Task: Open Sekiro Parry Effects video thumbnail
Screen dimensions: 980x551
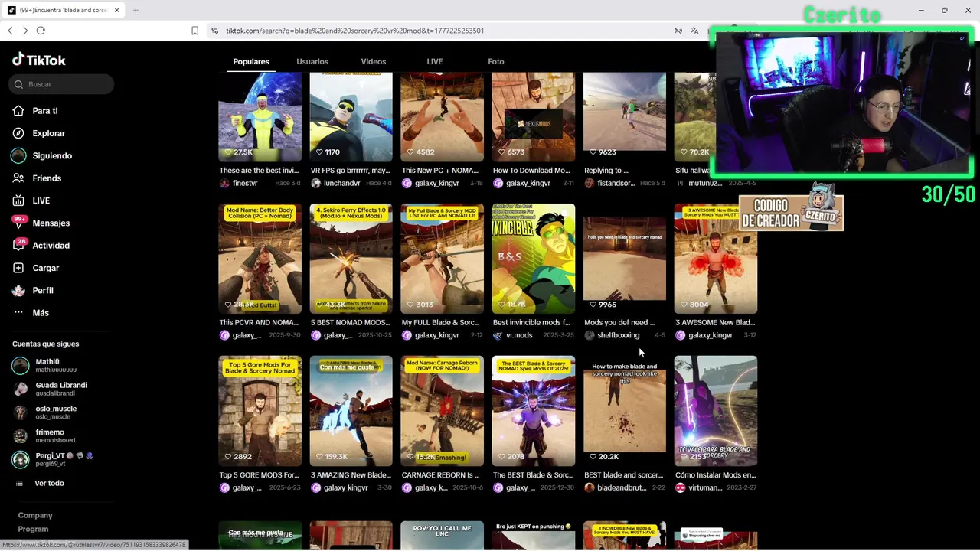Action: coord(351,259)
